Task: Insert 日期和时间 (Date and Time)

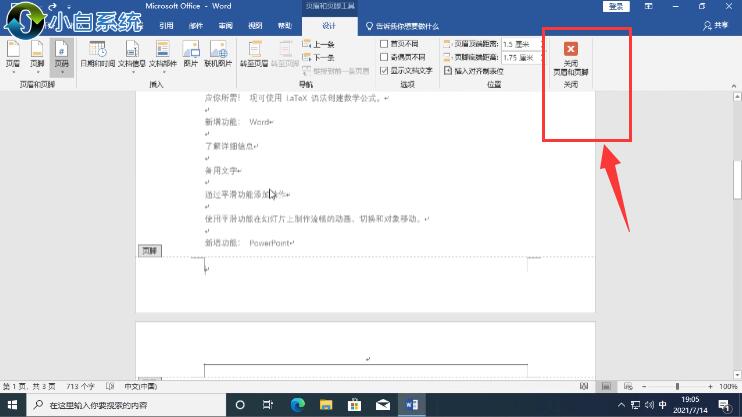Action: point(97,55)
